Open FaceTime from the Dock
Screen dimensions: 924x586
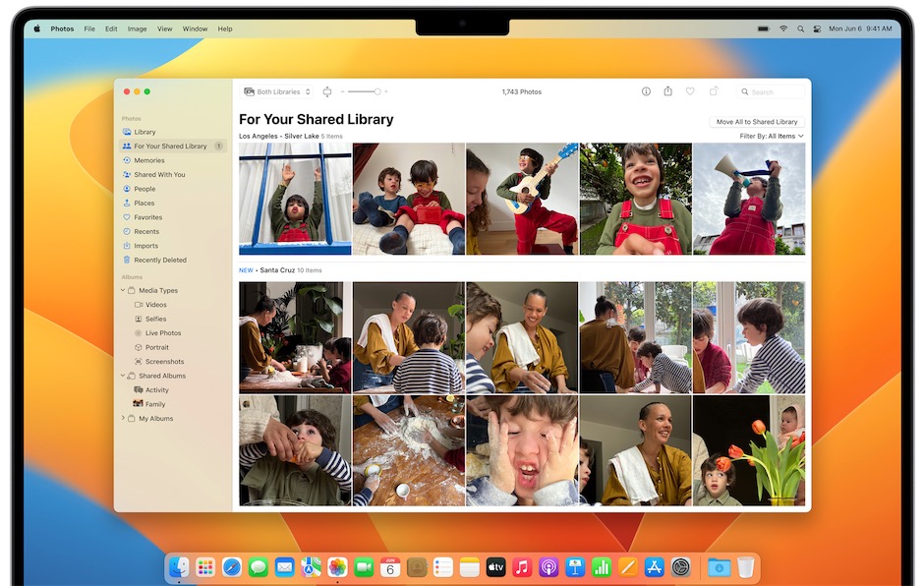coord(364,567)
